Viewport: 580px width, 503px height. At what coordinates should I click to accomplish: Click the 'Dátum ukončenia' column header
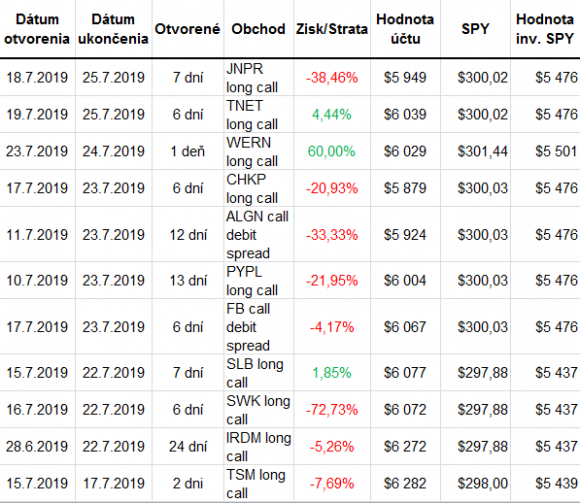(x=113, y=29)
